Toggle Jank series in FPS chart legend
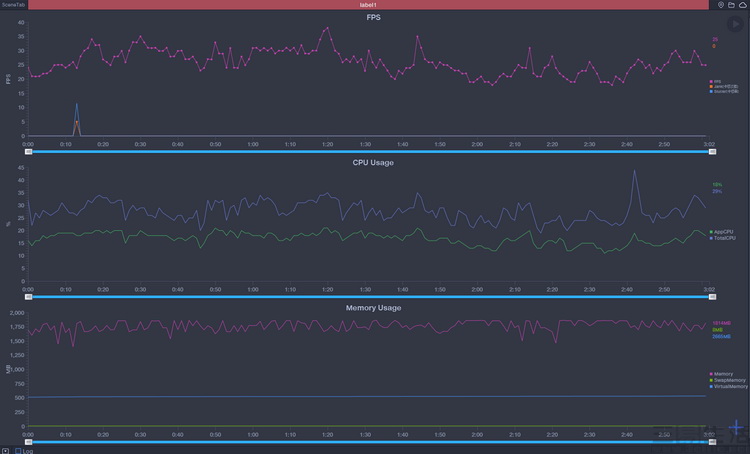 pos(724,87)
